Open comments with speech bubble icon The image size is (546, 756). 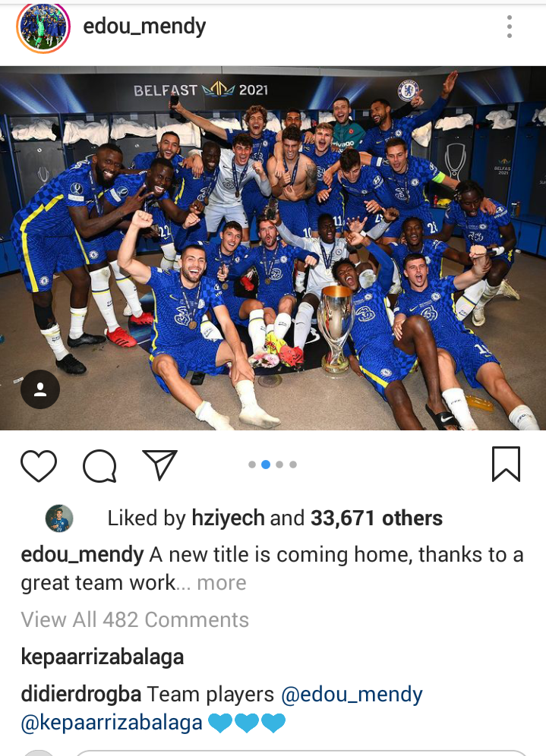pos(99,466)
